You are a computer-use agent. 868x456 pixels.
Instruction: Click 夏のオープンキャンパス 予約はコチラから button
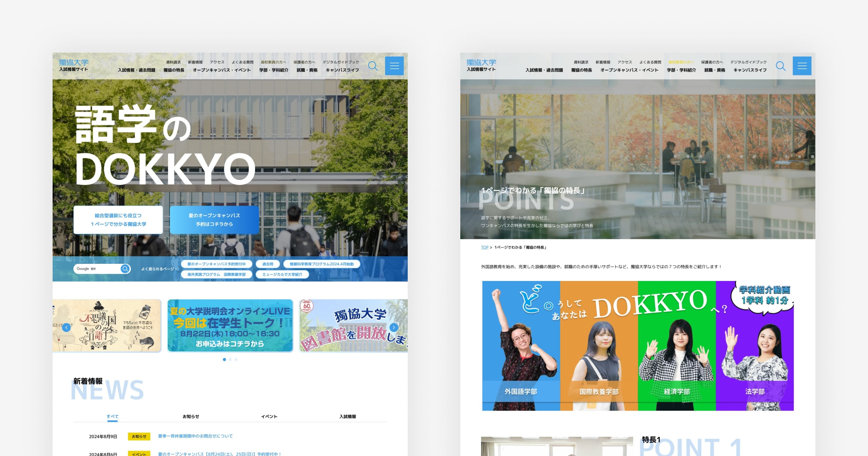point(214,220)
